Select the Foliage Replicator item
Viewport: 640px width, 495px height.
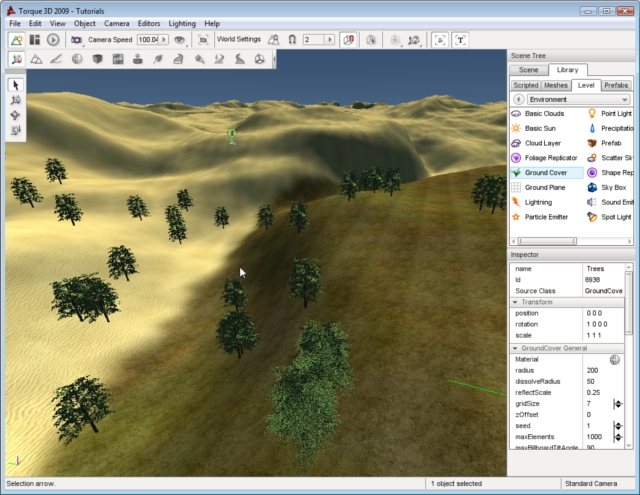pyautogui.click(x=550, y=158)
